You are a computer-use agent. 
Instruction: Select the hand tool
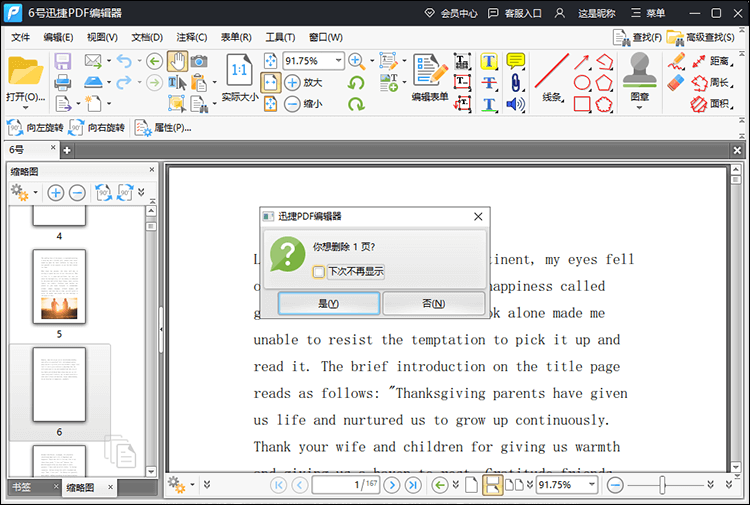pos(177,61)
